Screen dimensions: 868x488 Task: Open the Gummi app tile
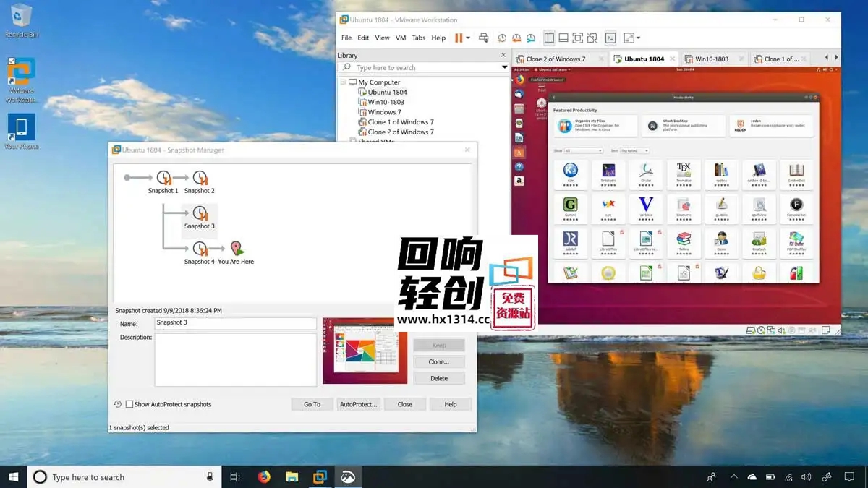571,209
